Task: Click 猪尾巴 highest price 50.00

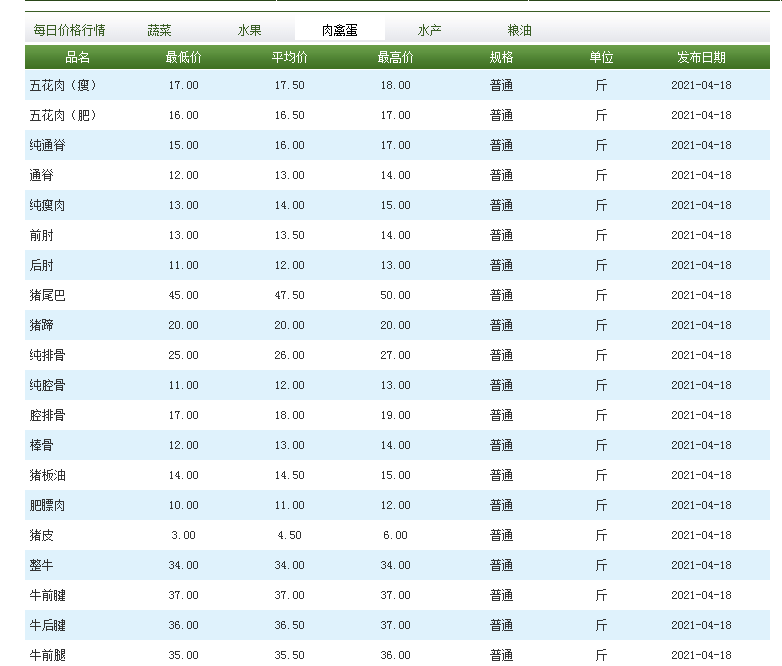Action: click(395, 295)
